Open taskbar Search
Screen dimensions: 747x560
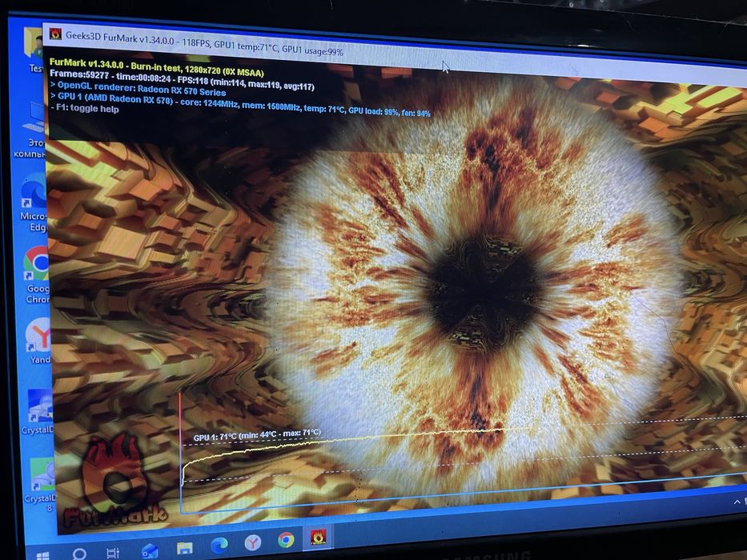click(x=79, y=554)
